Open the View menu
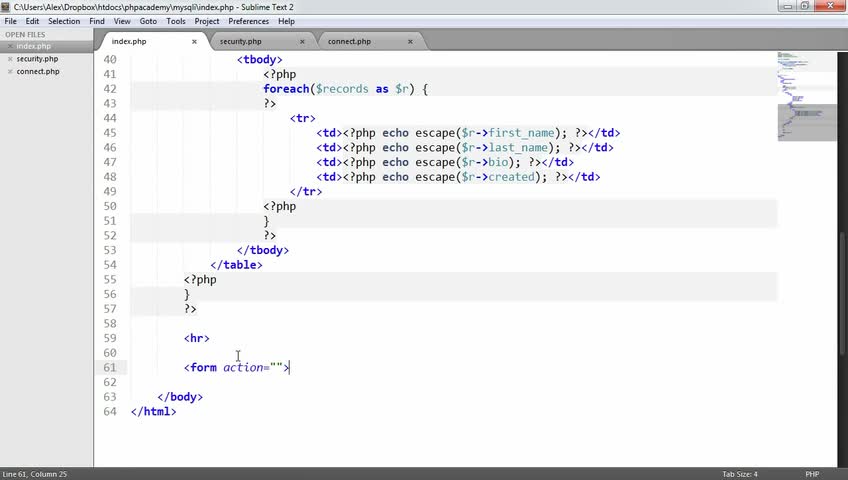The height and width of the screenshot is (480, 848). pos(122,21)
